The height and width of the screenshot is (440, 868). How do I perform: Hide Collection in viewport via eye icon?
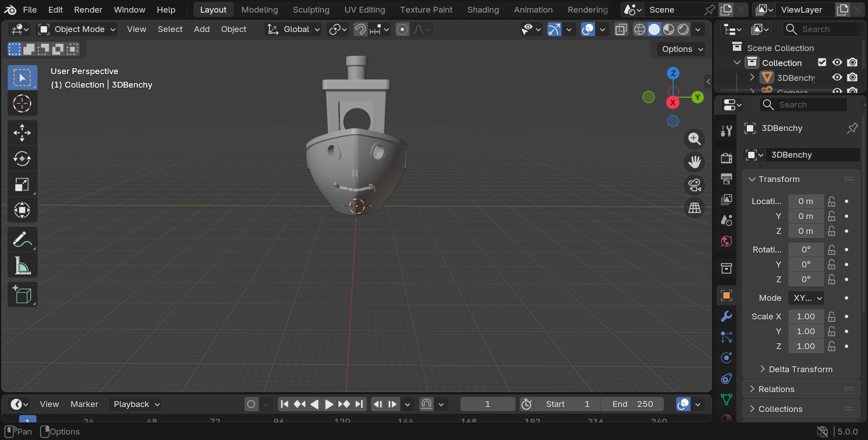pyautogui.click(x=837, y=62)
